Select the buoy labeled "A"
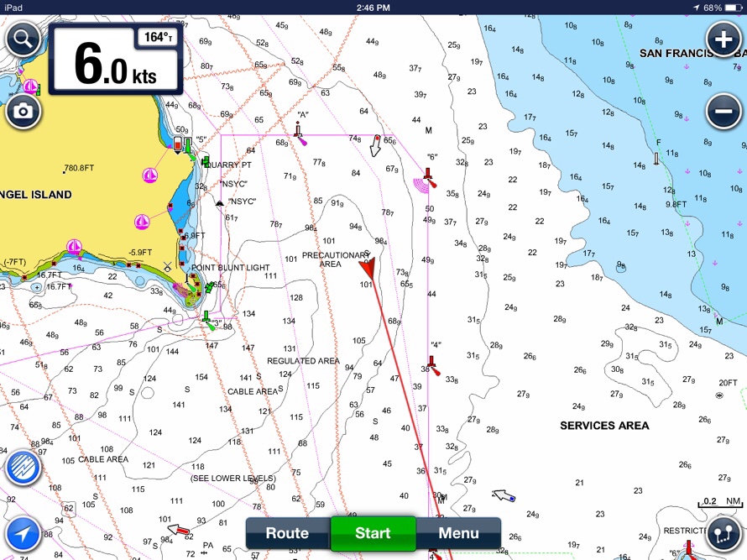747x560 pixels. [x=298, y=131]
